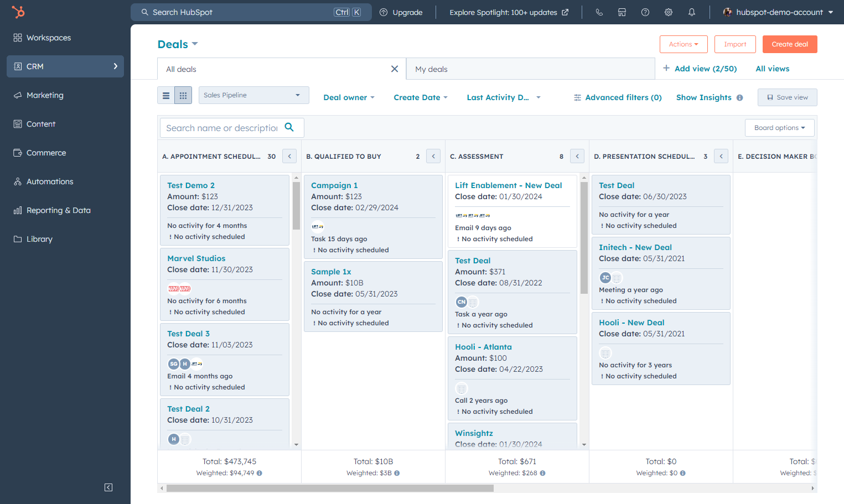Focus the Search HubSpot field
Screen dimensions: 844x504
coord(252,12)
